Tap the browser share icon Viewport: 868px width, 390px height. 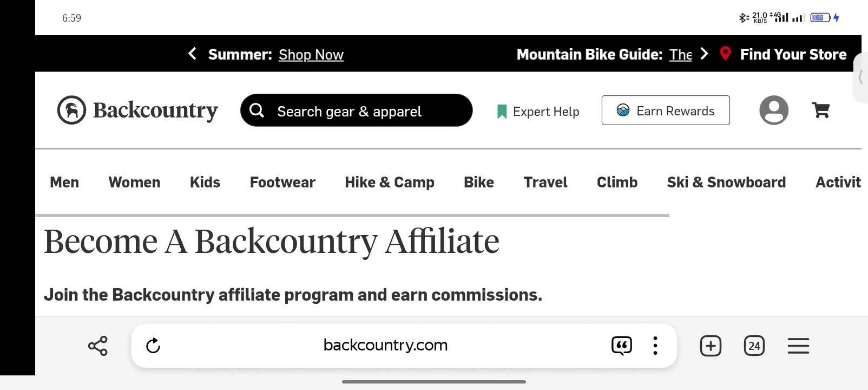click(x=98, y=346)
